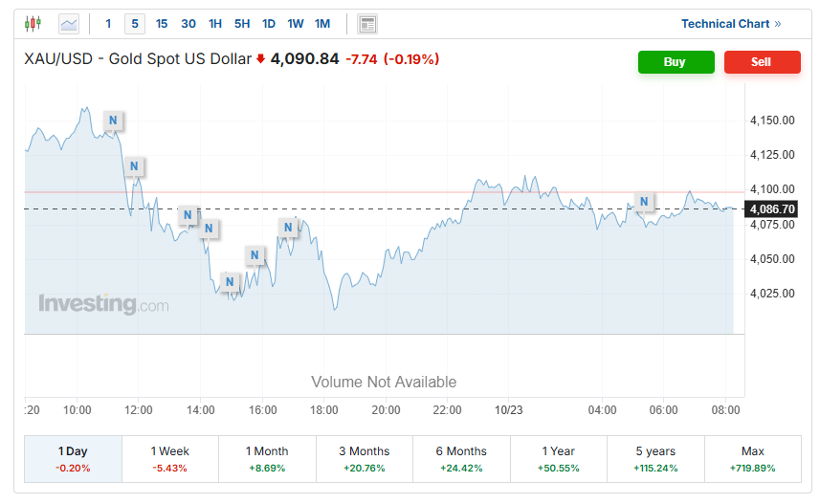
Task: Switch interval to 1D
Action: pyautogui.click(x=269, y=24)
